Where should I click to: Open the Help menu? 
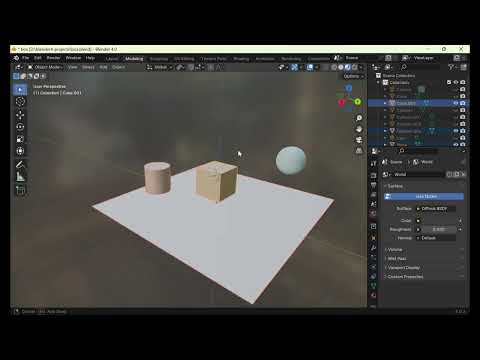pos(90,58)
